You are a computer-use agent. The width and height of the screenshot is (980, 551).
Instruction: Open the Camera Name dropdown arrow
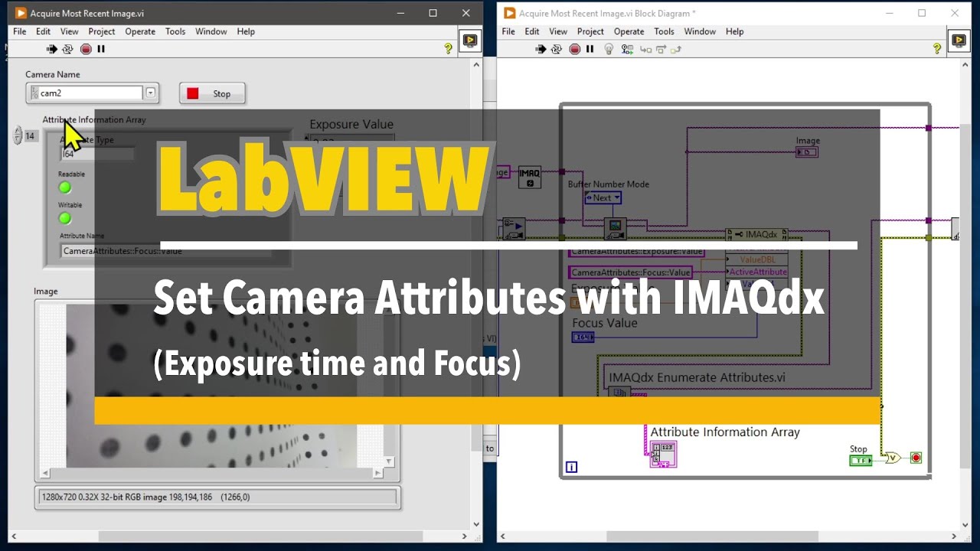[x=151, y=93]
